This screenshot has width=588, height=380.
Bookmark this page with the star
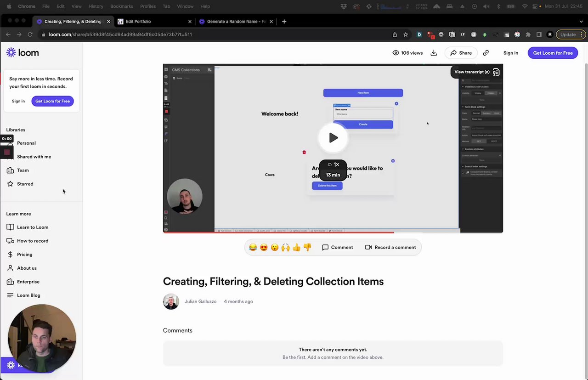pos(406,34)
